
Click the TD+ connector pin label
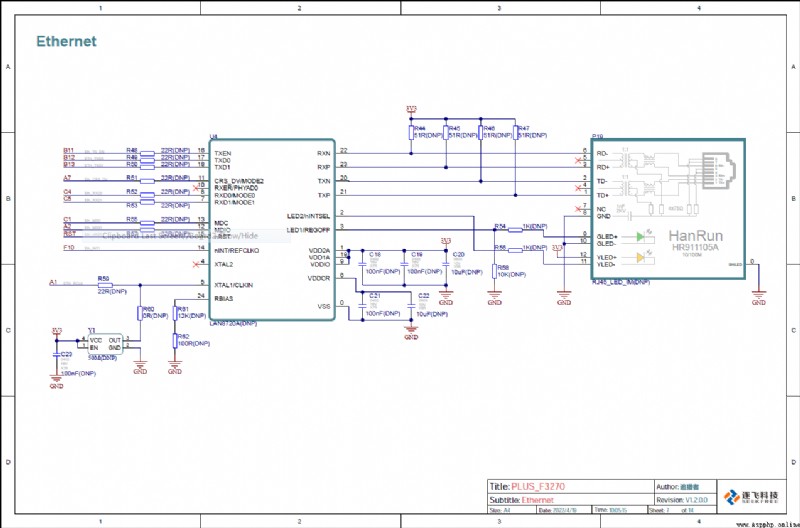pyautogui.click(x=603, y=195)
